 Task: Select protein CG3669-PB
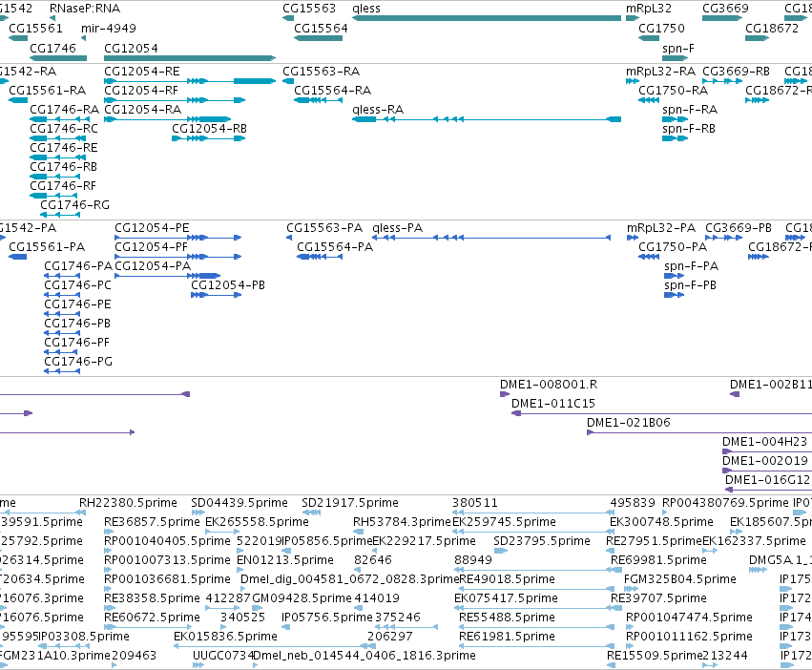pyautogui.click(x=724, y=238)
